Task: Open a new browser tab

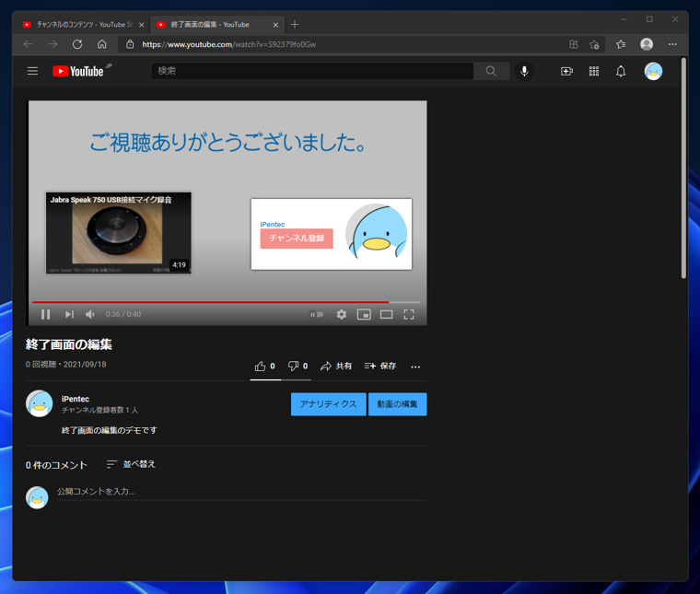Action: point(294,25)
